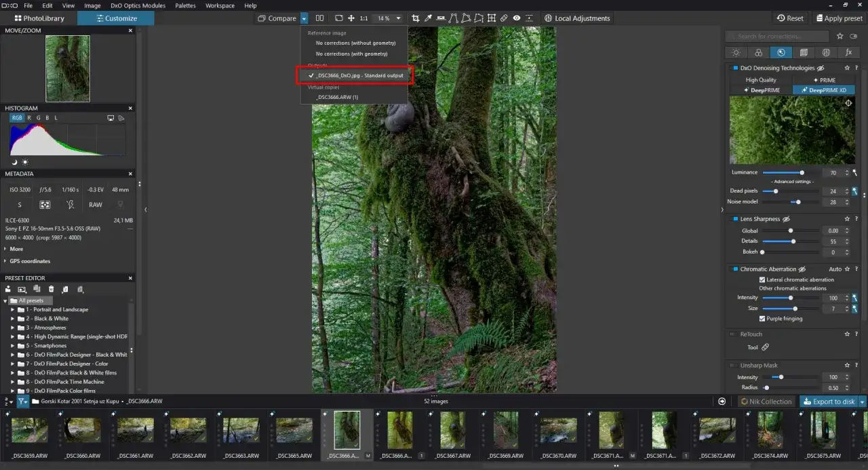Activate the Horizon leveling tool

(441, 18)
